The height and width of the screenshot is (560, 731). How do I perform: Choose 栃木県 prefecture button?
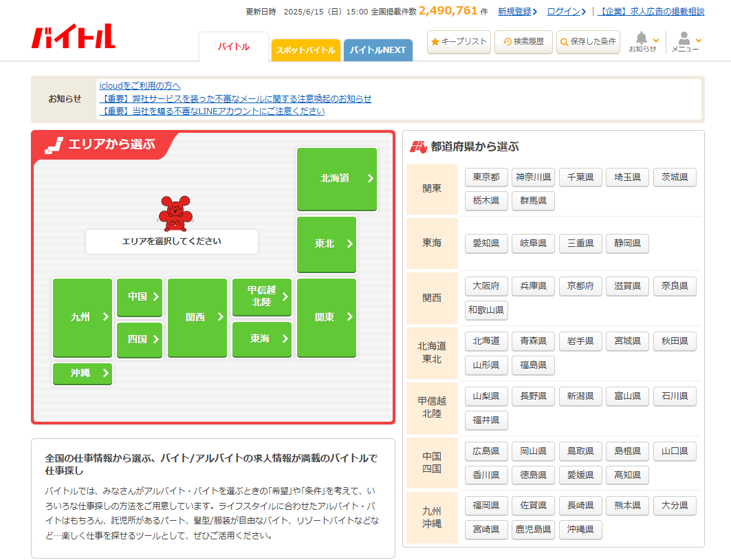(x=486, y=201)
